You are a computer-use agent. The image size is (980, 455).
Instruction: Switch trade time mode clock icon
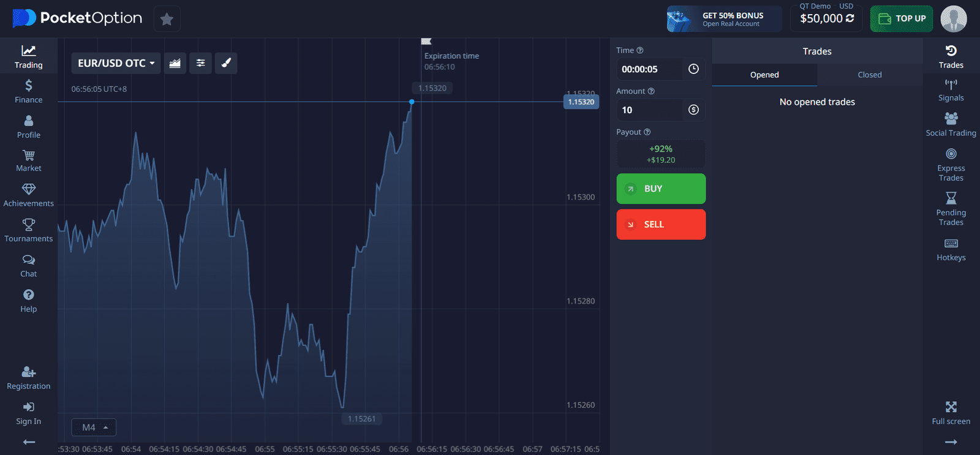(x=693, y=69)
